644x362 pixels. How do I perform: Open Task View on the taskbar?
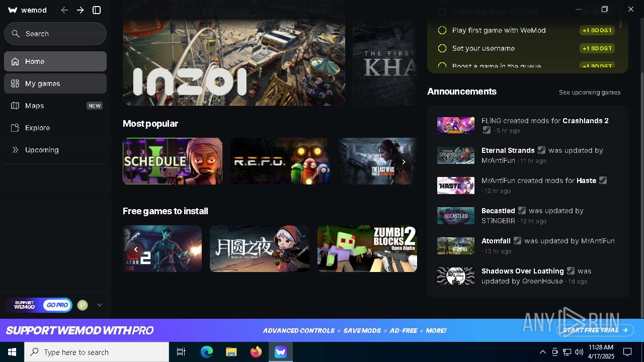pyautogui.click(x=181, y=352)
